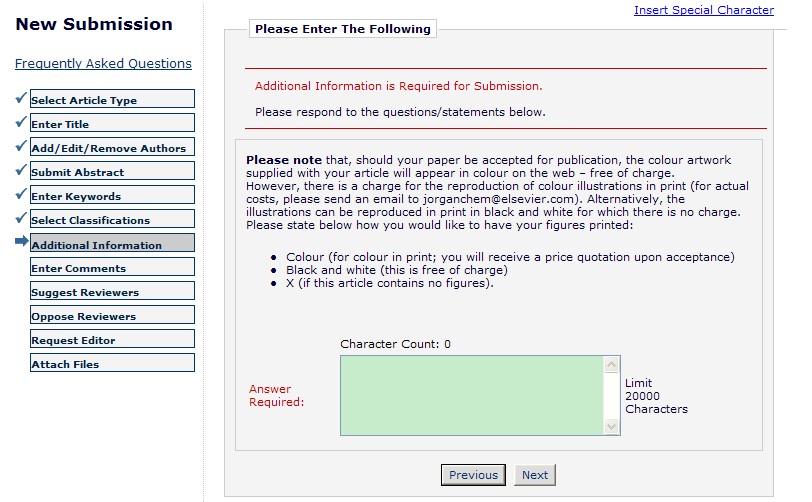Click checkmark beside Select Article Type
The image size is (812, 502).
(20, 98)
